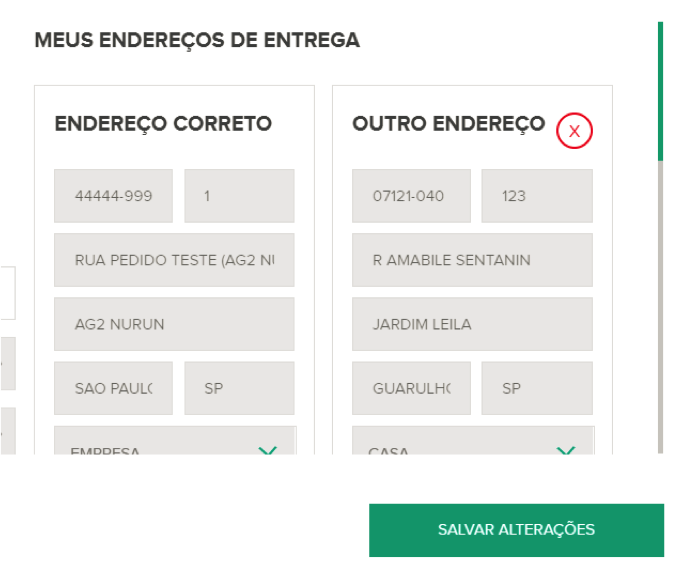Expand the CASA address type dropdown
700x573 pixels.
pos(473,441)
